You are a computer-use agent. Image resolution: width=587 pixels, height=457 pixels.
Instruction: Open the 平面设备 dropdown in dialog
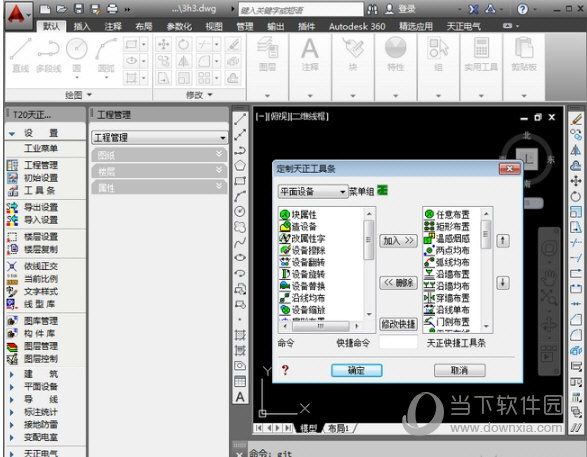(313, 192)
